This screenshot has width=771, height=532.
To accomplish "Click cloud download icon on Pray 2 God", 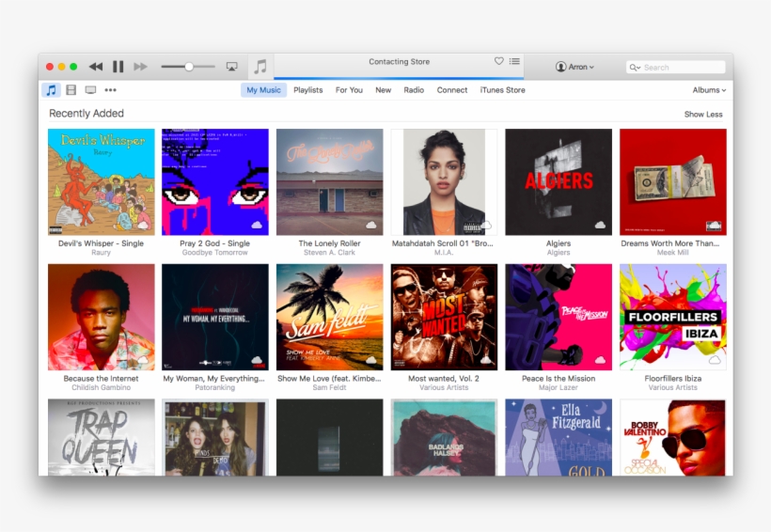I will click(x=257, y=226).
